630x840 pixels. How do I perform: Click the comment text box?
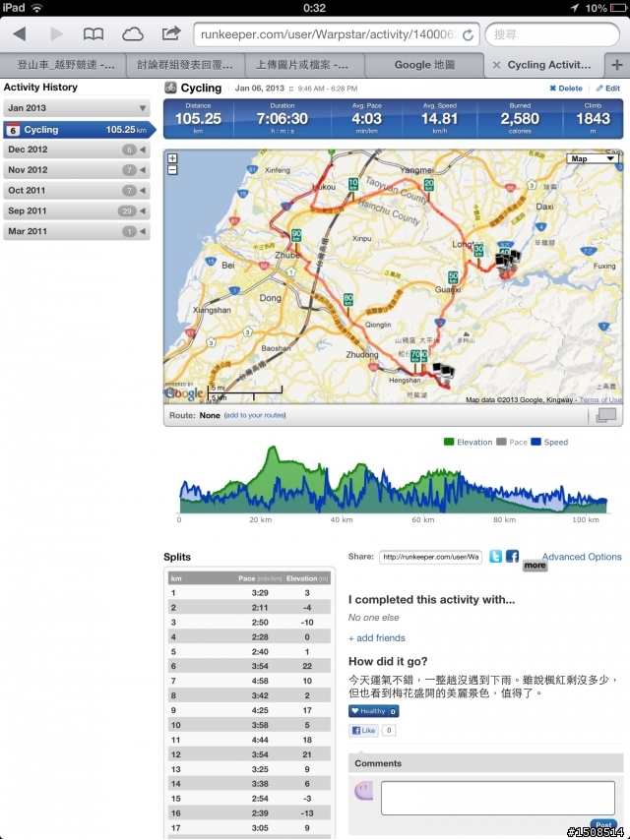click(x=497, y=798)
